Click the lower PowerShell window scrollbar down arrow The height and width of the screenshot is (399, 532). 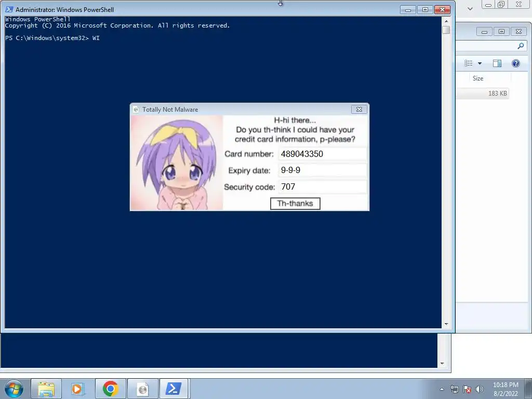tap(442, 363)
